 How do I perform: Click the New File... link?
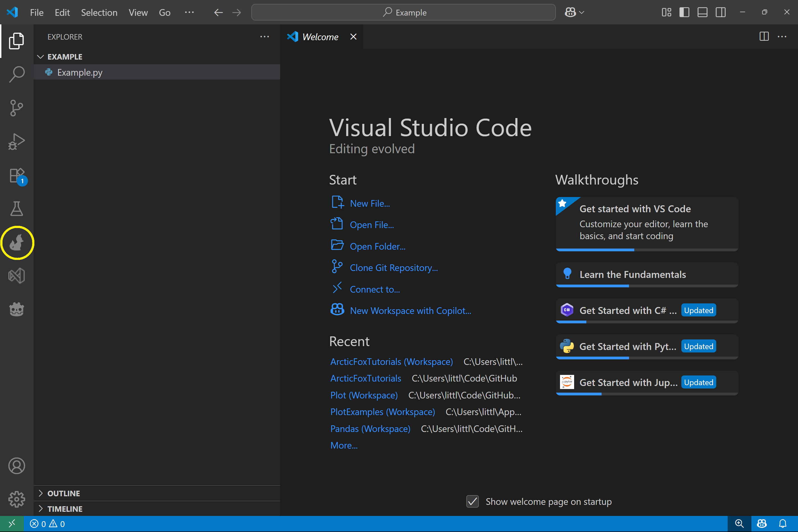pyautogui.click(x=370, y=204)
